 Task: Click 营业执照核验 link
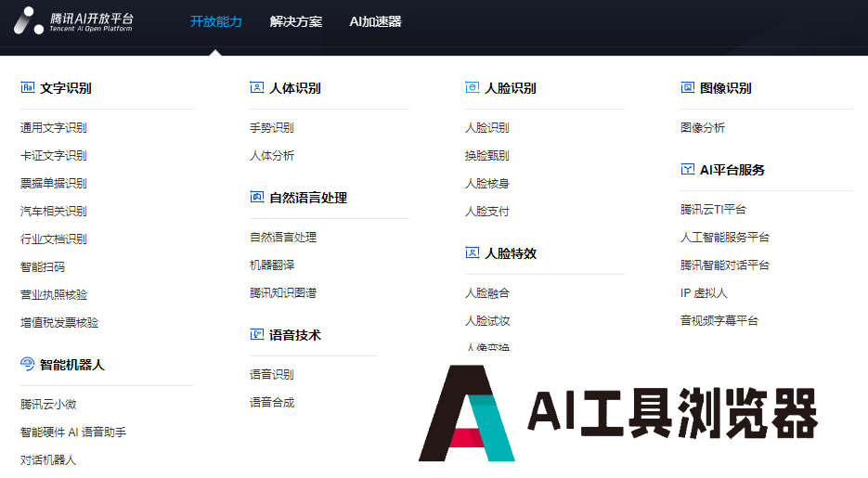pyautogui.click(x=54, y=295)
